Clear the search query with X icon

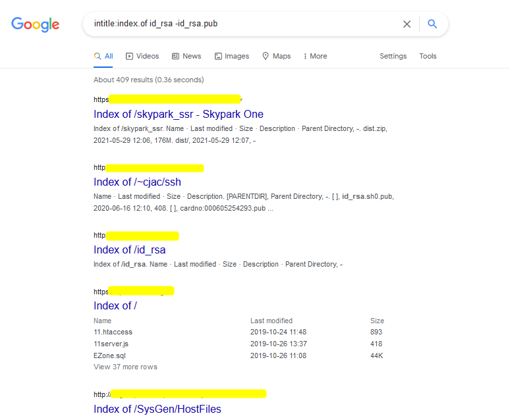(x=407, y=24)
